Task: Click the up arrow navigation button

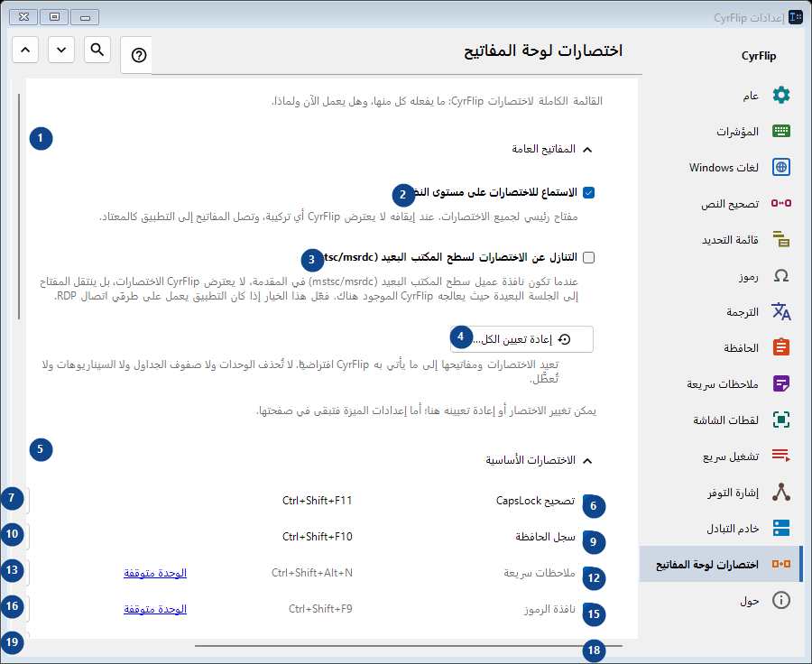Action: pos(25,50)
